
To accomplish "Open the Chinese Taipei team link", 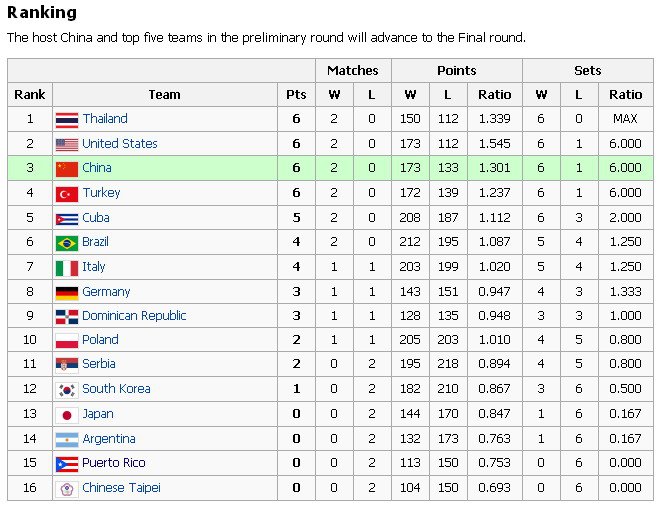I will pyautogui.click(x=122, y=488).
